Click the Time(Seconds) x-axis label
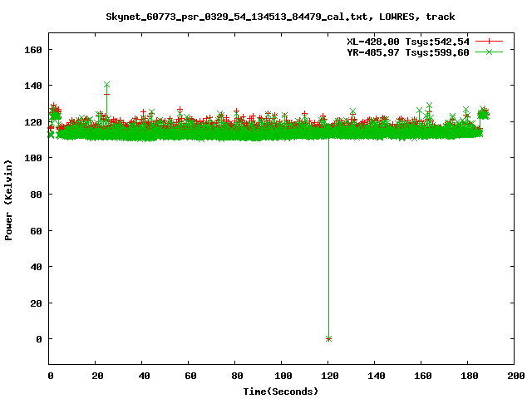The width and height of the screenshot is (532, 399). pos(281,392)
